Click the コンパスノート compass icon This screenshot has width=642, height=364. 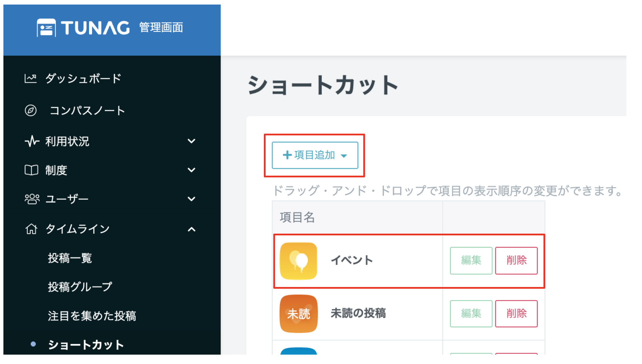(x=31, y=111)
